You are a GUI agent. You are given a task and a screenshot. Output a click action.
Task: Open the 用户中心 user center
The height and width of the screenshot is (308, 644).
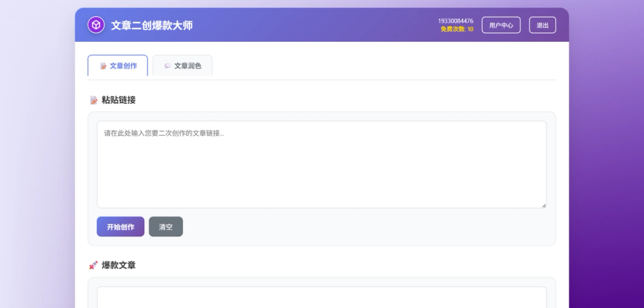tap(500, 25)
